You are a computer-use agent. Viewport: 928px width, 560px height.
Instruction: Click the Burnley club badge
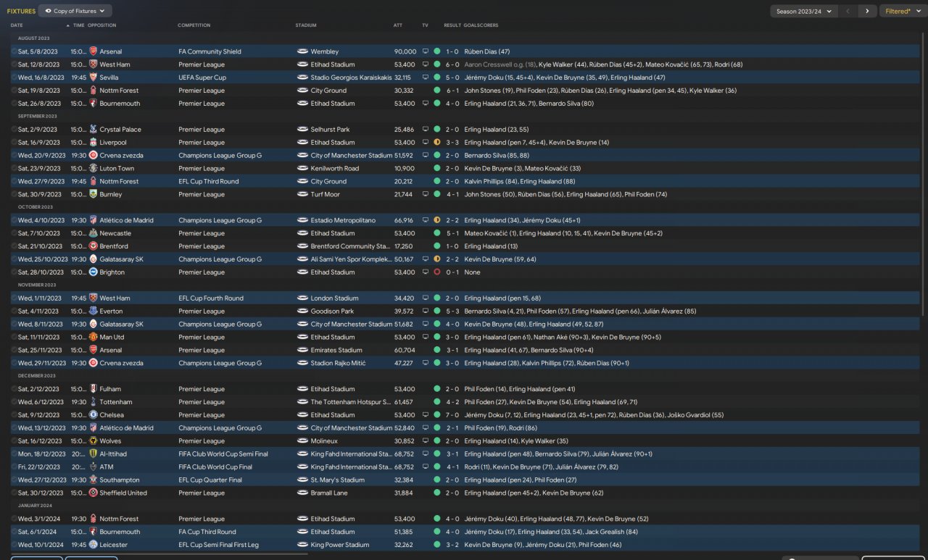coord(93,195)
